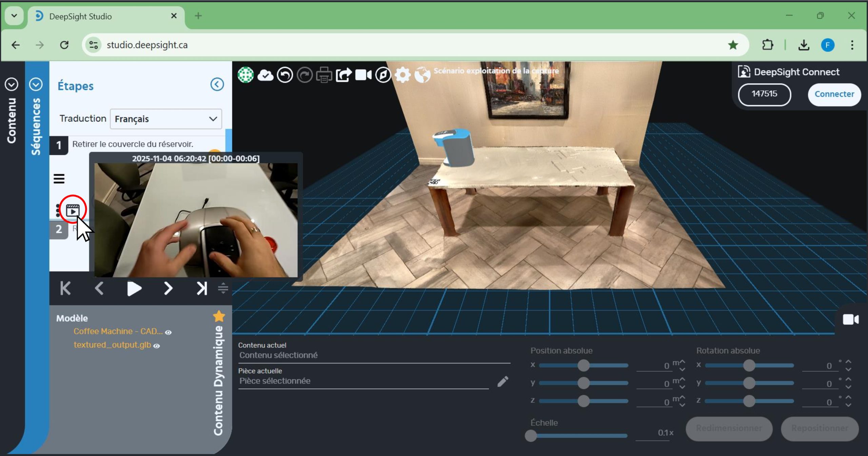
Task: Collapse the Étapes panel with chevron
Action: [217, 84]
